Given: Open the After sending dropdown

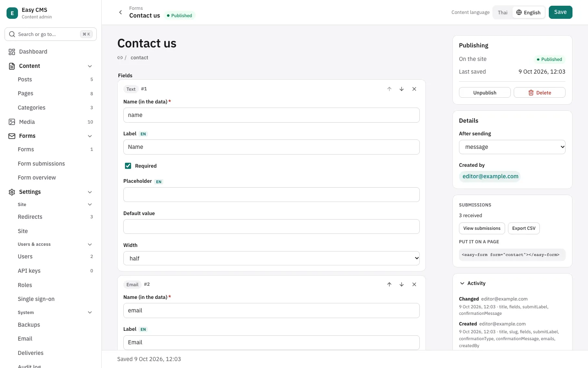Looking at the screenshot, I should coord(512,147).
